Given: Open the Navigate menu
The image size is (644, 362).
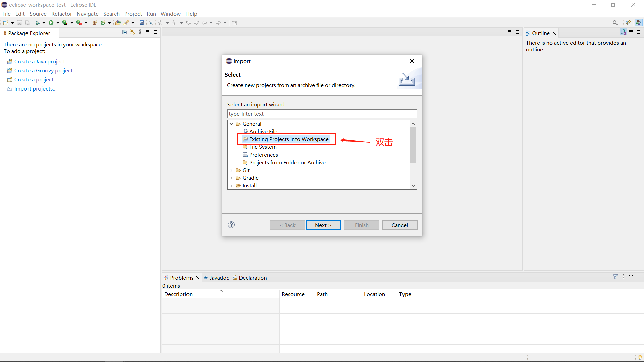Looking at the screenshot, I should 88,14.
